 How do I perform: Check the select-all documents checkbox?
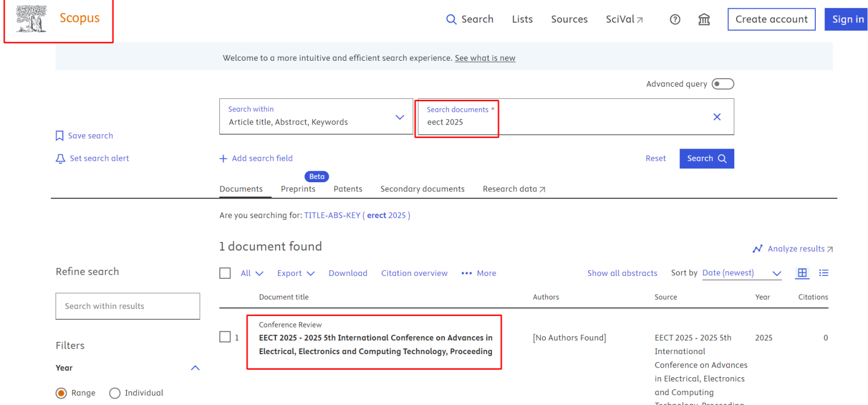(x=225, y=273)
